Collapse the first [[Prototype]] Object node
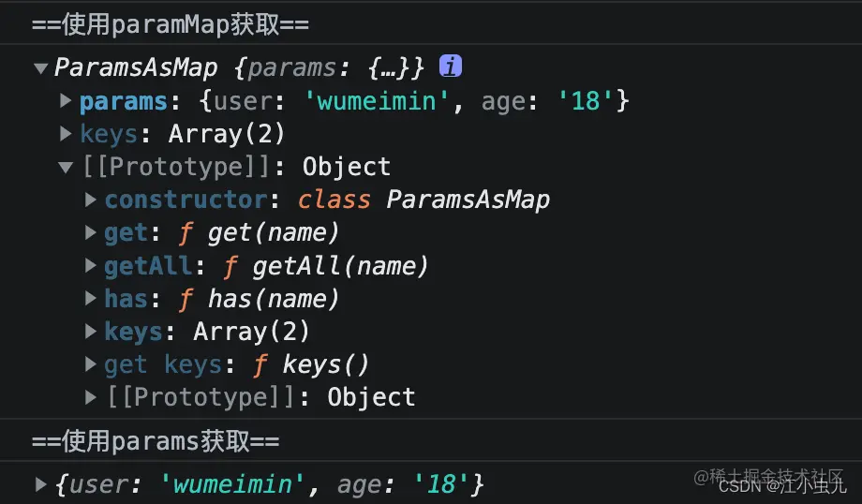862x504 pixels. pos(66,167)
